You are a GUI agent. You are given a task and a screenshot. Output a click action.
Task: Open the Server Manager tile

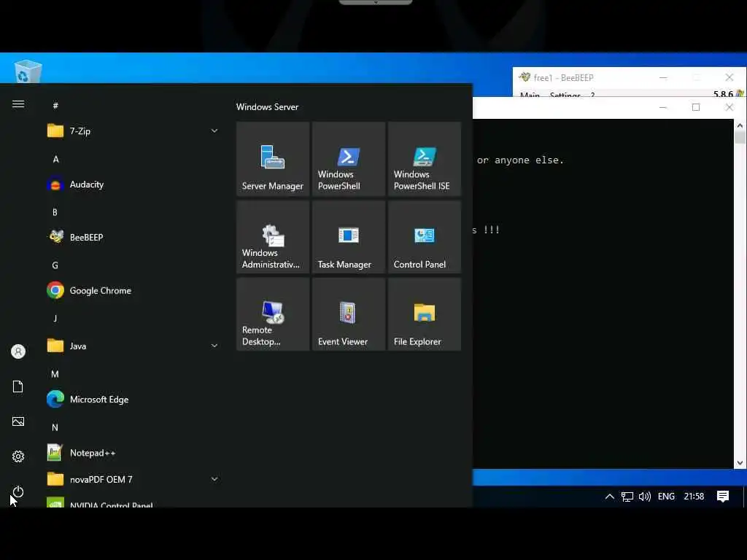coord(273,159)
